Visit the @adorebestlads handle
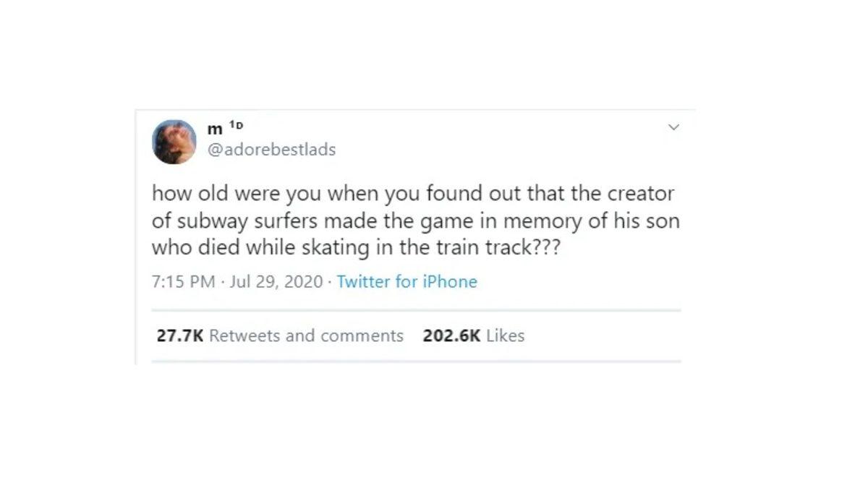868x488 pixels. click(x=271, y=150)
